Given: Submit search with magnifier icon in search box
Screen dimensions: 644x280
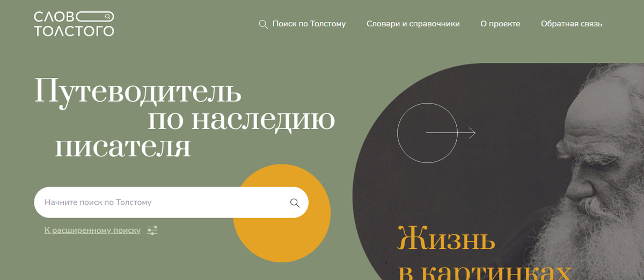Looking at the screenshot, I should (295, 203).
